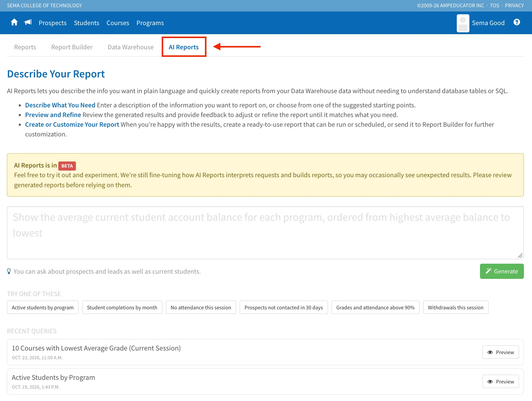Viewport: 532px width, 401px height.
Task: Open the announcements megaphone icon
Action: (28, 22)
